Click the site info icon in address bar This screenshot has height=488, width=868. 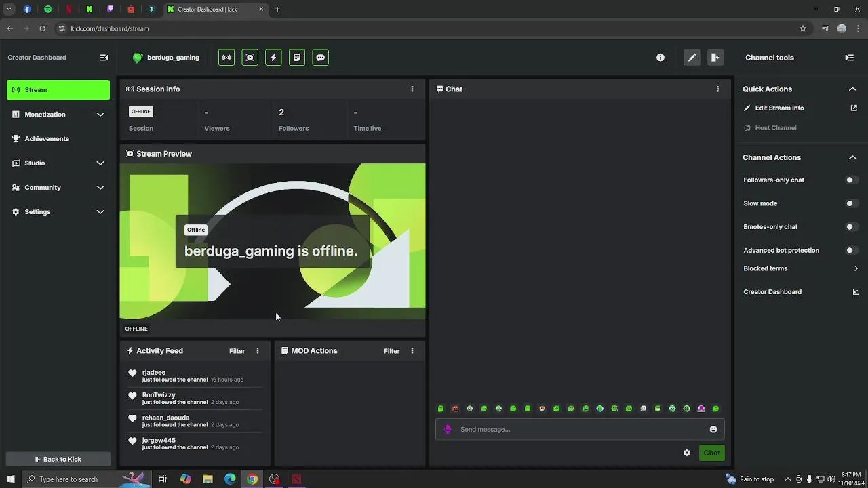click(62, 28)
